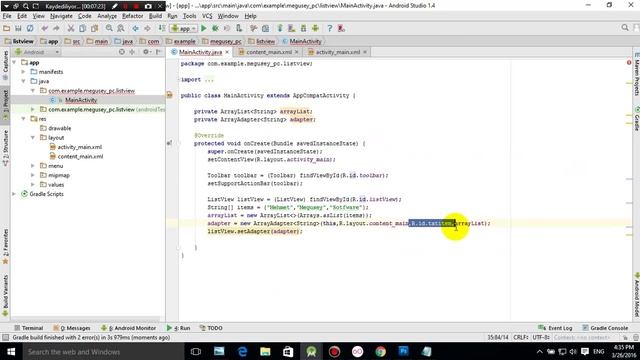Screen dimensions: 640x360
Task: Open File Explorer from the taskbar
Action: (x=265, y=351)
